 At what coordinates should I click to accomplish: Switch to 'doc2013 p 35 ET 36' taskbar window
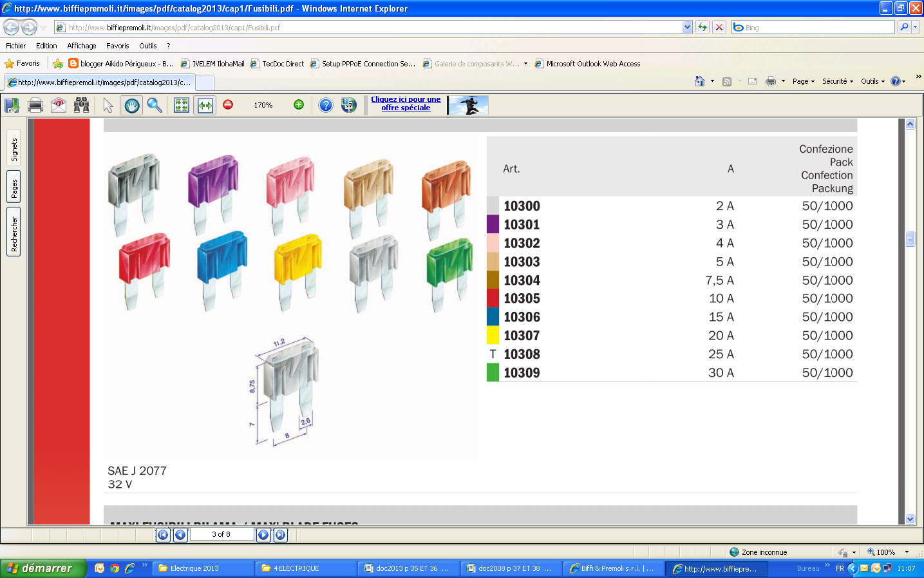[x=409, y=568]
